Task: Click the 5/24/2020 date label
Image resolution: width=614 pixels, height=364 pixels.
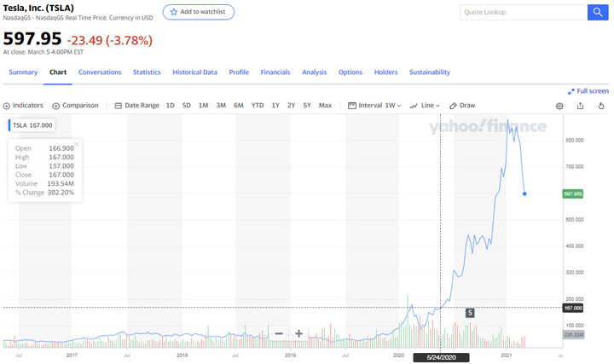Action: coord(442,357)
